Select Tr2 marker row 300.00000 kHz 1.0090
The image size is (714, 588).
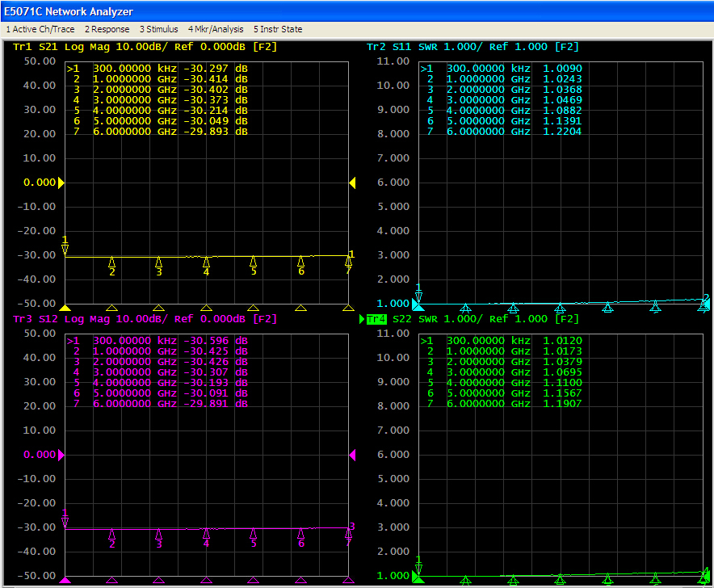(501, 69)
